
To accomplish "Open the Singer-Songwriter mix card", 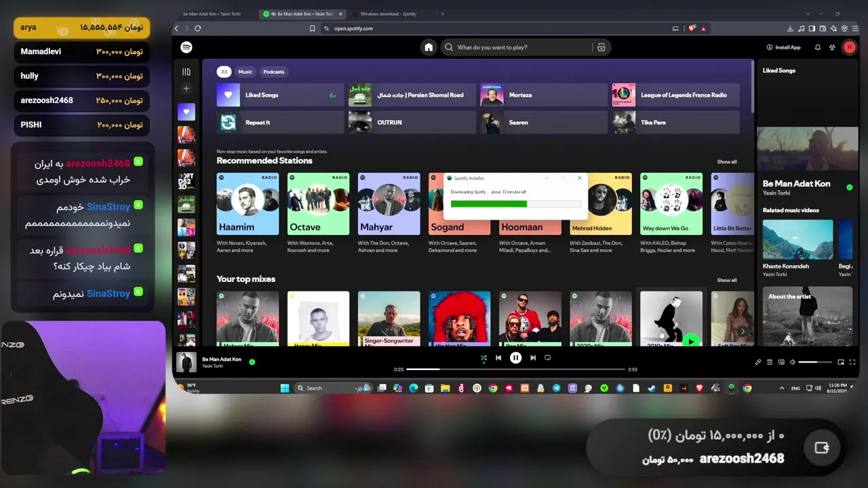I will click(x=389, y=319).
